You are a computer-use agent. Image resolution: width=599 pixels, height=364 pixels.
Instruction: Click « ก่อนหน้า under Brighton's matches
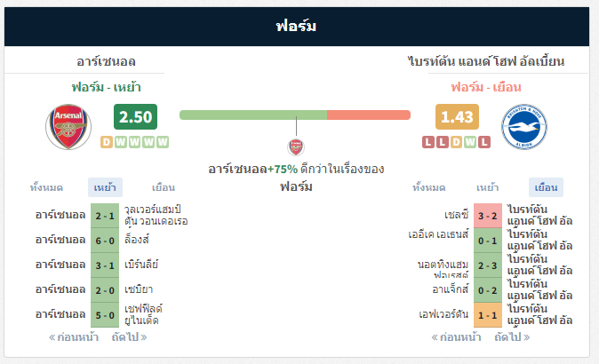pyautogui.click(x=456, y=337)
